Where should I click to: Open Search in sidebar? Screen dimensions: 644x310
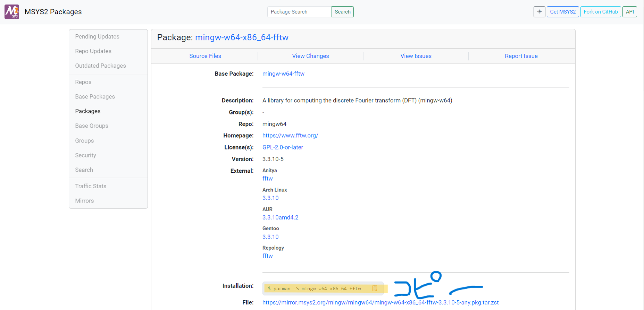click(84, 170)
